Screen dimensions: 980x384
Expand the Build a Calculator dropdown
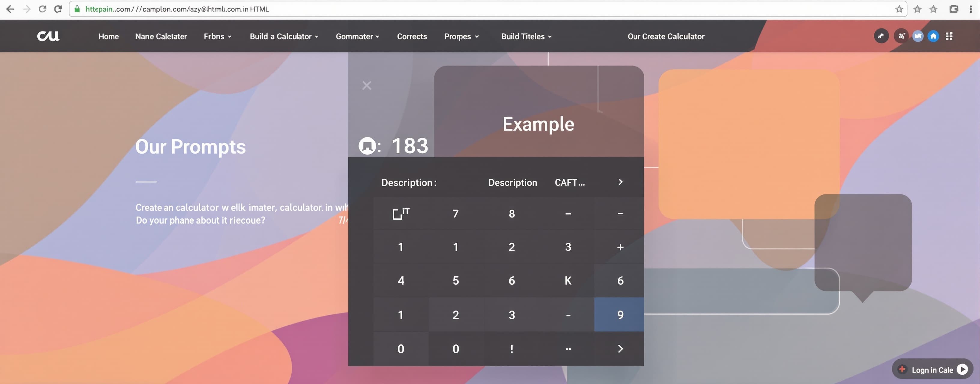pos(284,37)
